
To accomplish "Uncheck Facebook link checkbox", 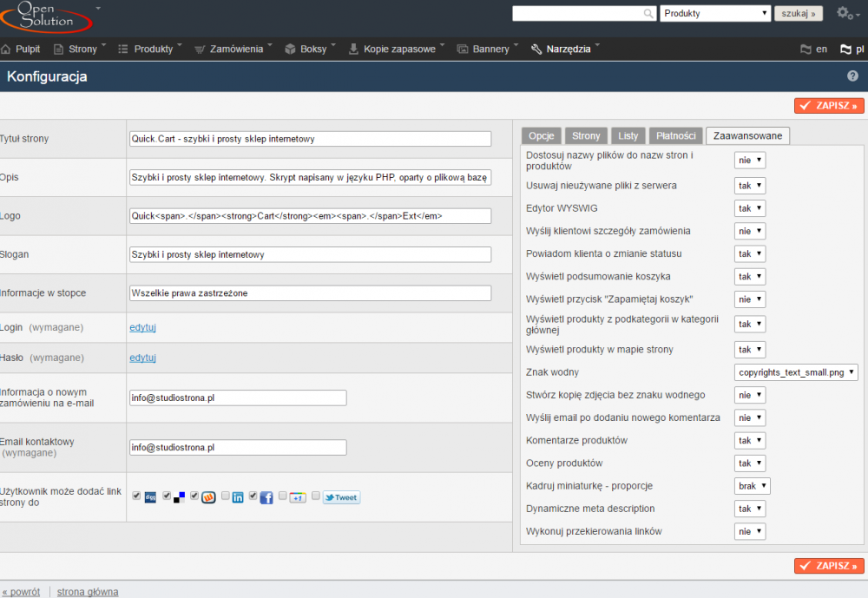I will click(x=253, y=496).
